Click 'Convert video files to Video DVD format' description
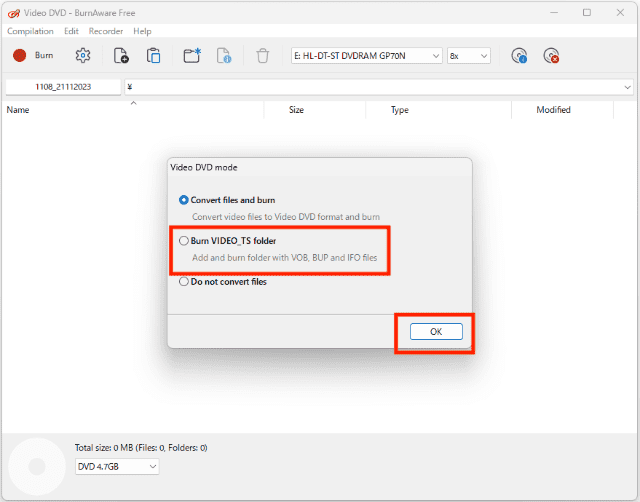The height and width of the screenshot is (502, 640). pyautogui.click(x=286, y=217)
